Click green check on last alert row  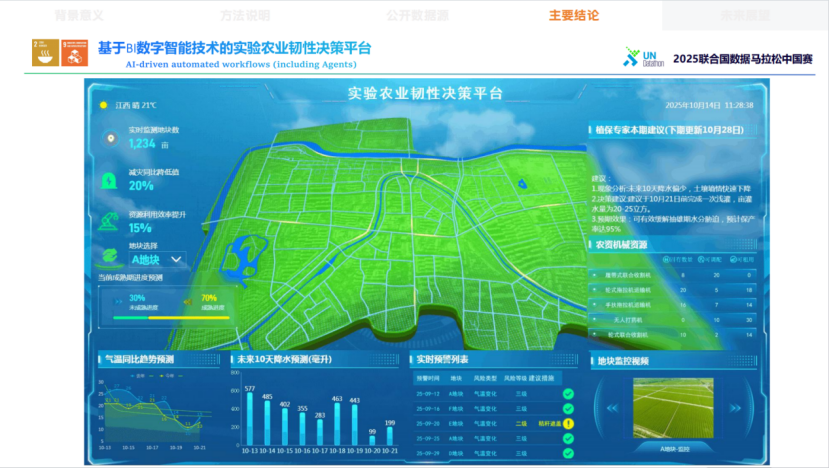(x=567, y=453)
